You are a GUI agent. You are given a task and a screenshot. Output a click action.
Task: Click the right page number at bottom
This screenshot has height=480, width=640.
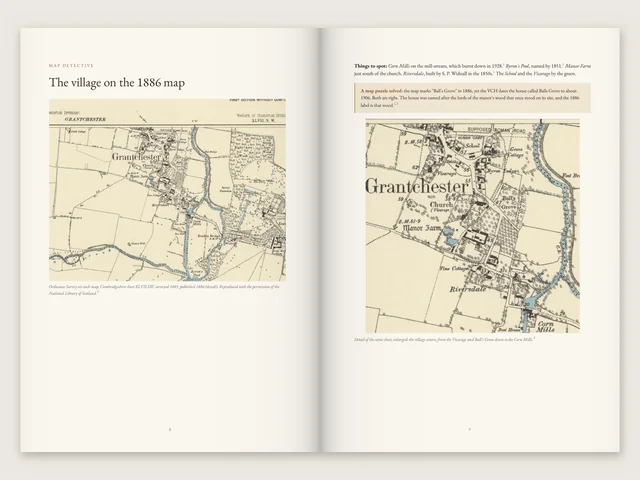click(469, 429)
